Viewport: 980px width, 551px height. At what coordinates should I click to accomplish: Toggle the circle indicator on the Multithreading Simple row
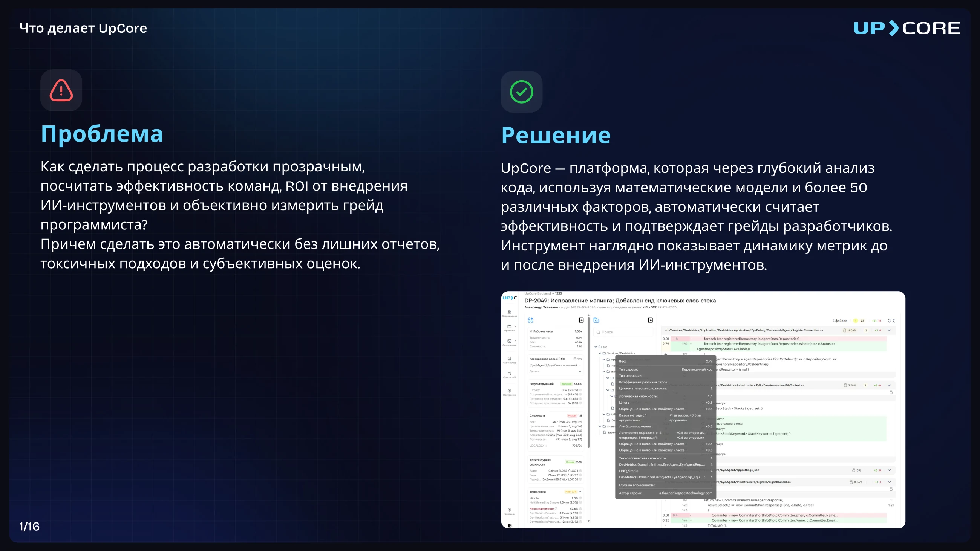[580, 502]
